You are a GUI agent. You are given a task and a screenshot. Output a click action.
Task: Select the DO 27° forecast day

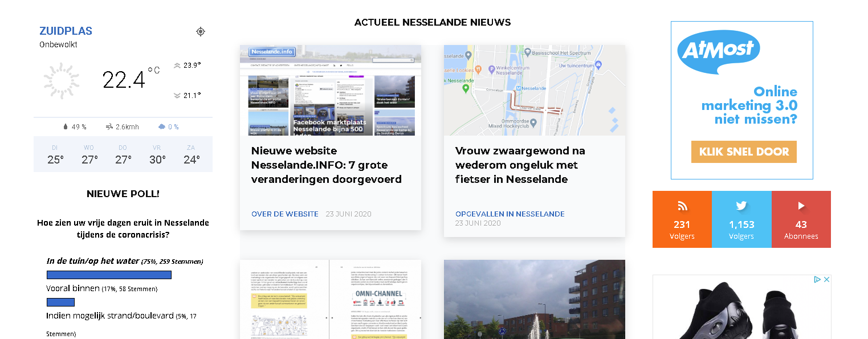pos(123,155)
